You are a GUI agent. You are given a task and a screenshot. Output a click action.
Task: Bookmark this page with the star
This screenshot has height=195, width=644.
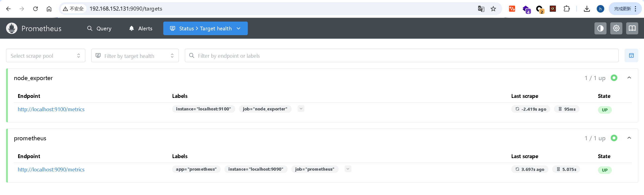pyautogui.click(x=493, y=9)
